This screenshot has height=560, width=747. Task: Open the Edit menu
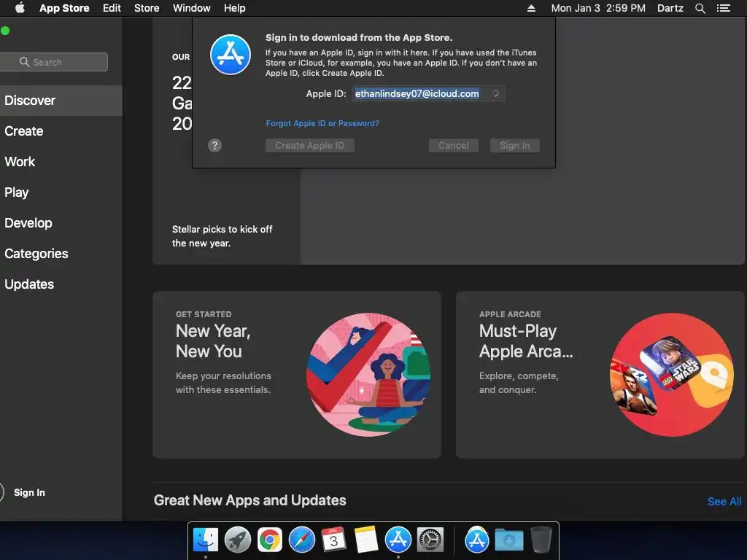point(112,8)
